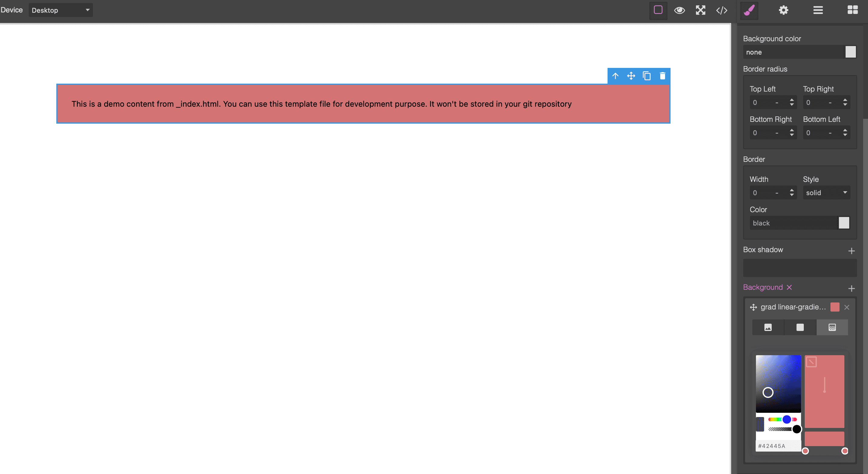Screen dimensions: 868x474
Task: Click the grid/dashboard icon
Action: coord(853,10)
